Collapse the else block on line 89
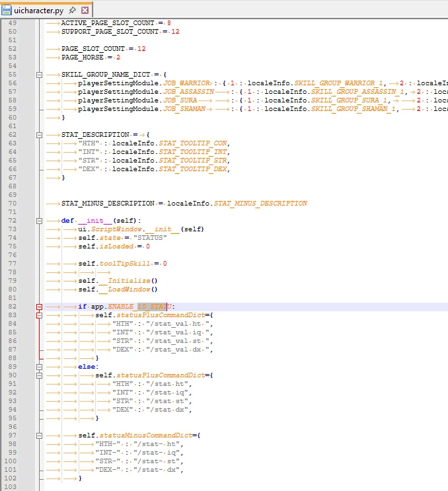The image size is (448, 491). point(39,367)
